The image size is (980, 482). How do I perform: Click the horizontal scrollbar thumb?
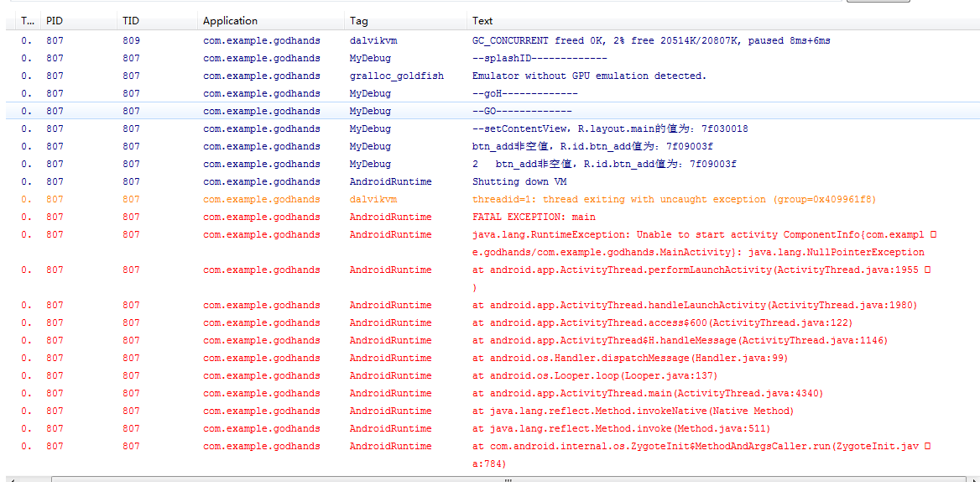point(507,479)
